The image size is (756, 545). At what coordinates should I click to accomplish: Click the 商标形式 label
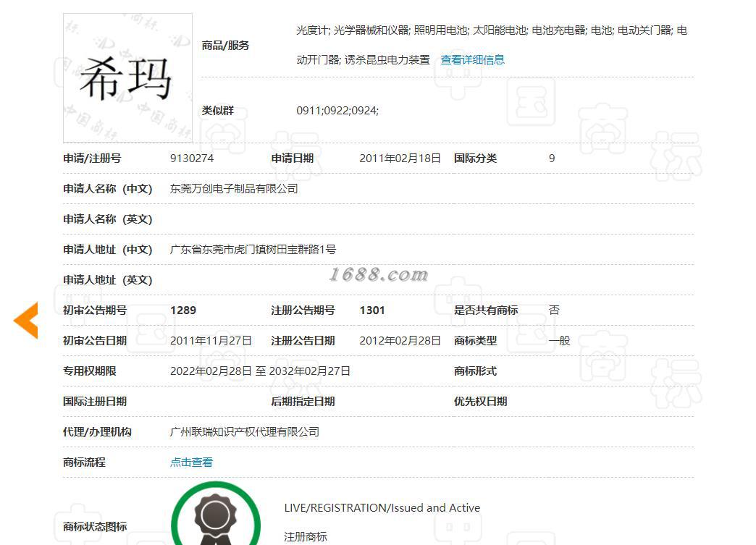click(x=475, y=371)
